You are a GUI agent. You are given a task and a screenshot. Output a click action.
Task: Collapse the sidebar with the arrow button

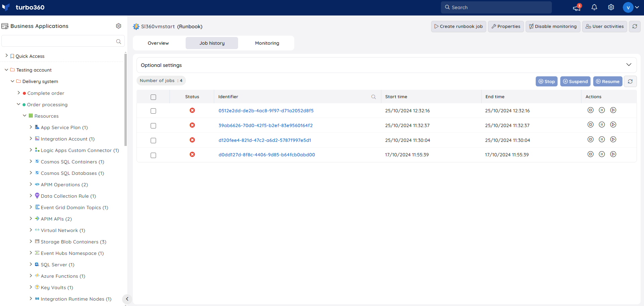(x=127, y=299)
